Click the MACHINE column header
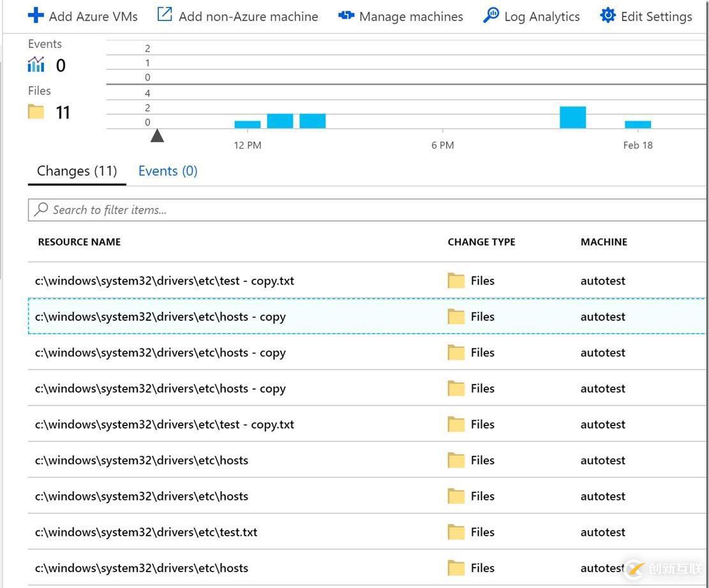This screenshot has height=588, width=709. click(604, 242)
